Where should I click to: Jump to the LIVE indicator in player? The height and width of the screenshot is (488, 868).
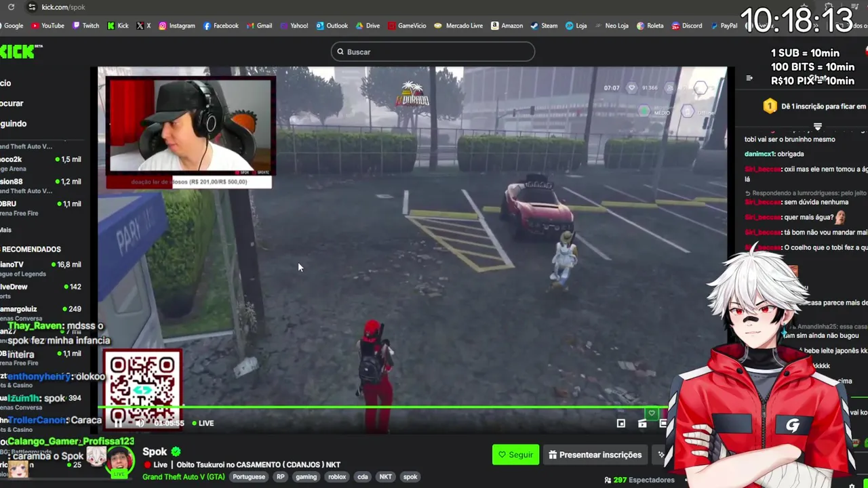[x=203, y=423]
